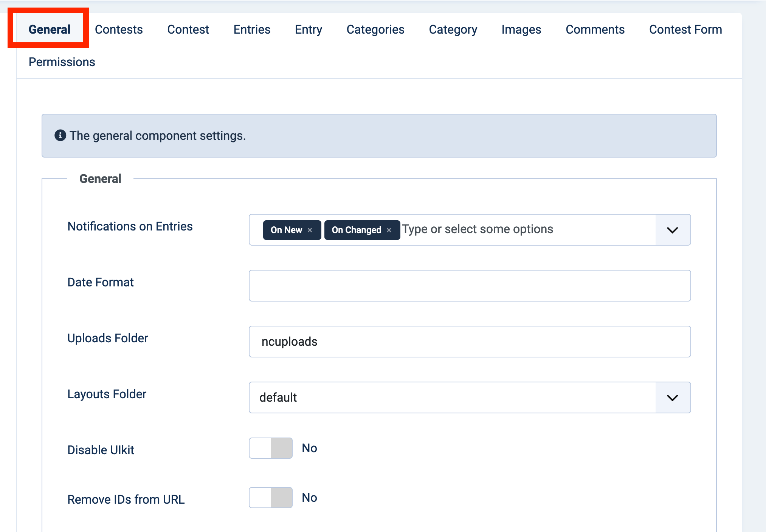
Task: Switch to the Contest Form tab
Action: (x=685, y=29)
